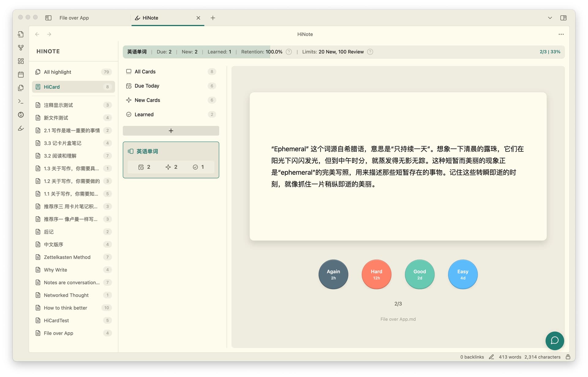Image resolution: width=588 pixels, height=377 pixels.
Task: Toggle the left sidebar panel icon
Action: pyautogui.click(x=48, y=18)
